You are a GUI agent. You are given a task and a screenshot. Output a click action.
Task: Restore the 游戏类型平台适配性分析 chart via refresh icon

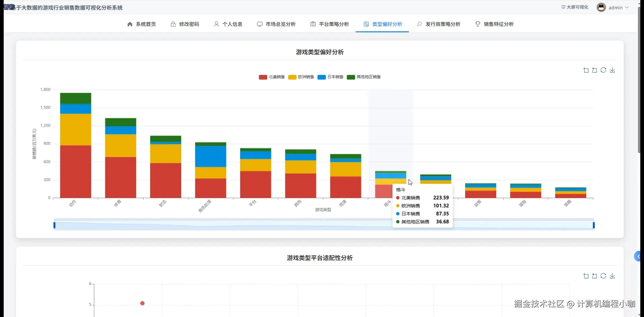point(603,276)
